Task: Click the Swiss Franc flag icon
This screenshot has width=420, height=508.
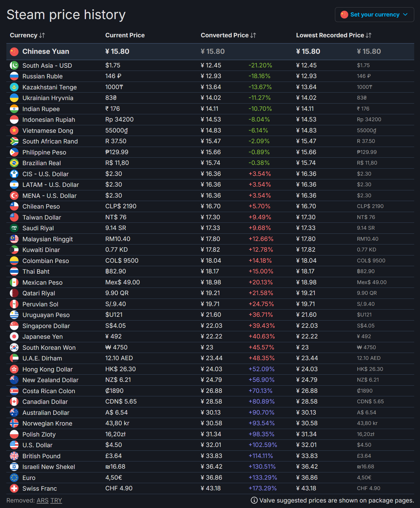Action: click(x=14, y=489)
